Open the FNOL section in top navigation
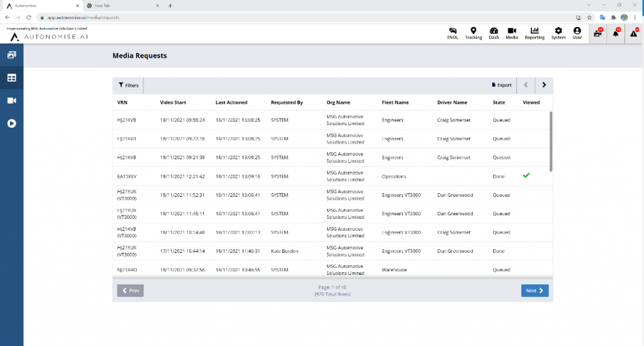Viewport: 644px width, 346px height. 452,33
